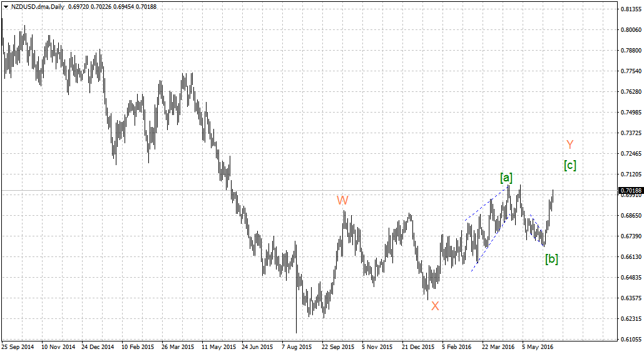Click the 25 Sep 2014 date label
The image size is (644, 354).
click(18, 347)
